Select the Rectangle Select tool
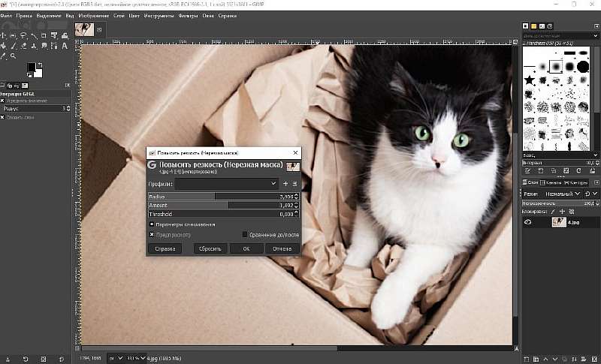 coord(13,35)
